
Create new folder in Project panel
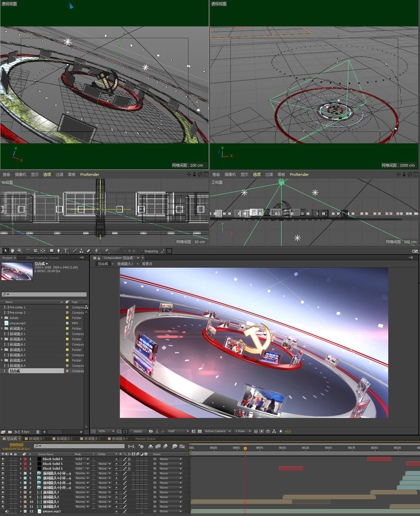click(10, 432)
